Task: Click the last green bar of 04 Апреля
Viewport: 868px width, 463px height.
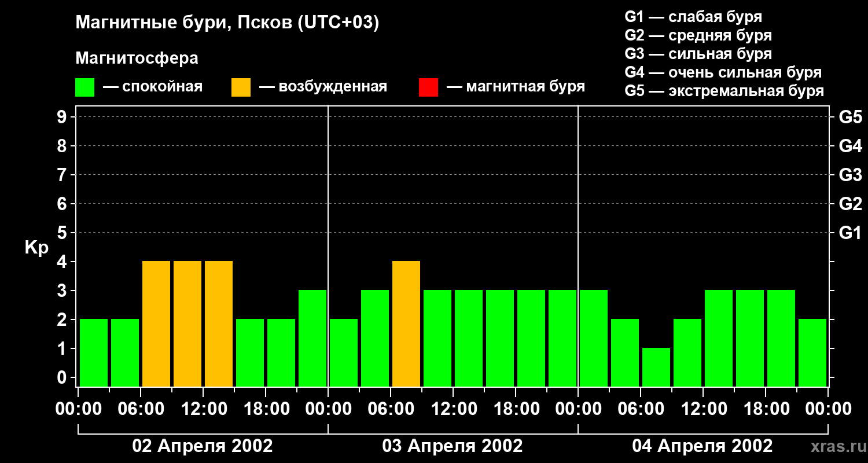Action: click(x=812, y=352)
